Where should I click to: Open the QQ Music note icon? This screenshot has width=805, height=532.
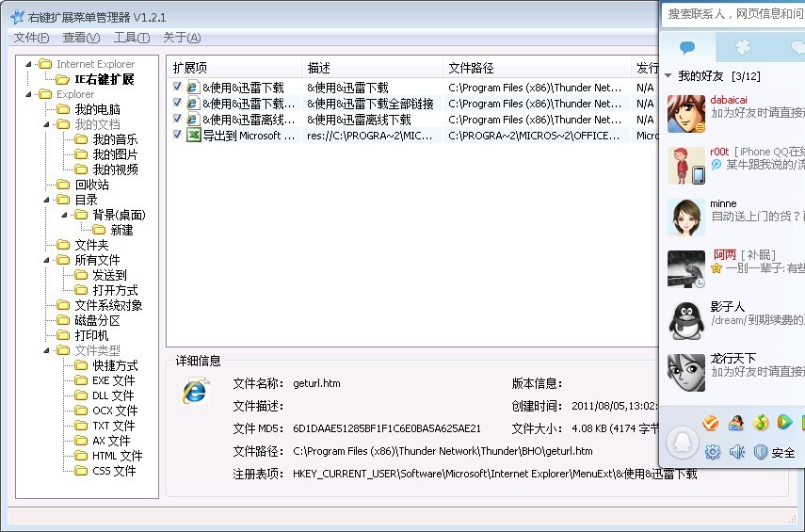(761, 423)
